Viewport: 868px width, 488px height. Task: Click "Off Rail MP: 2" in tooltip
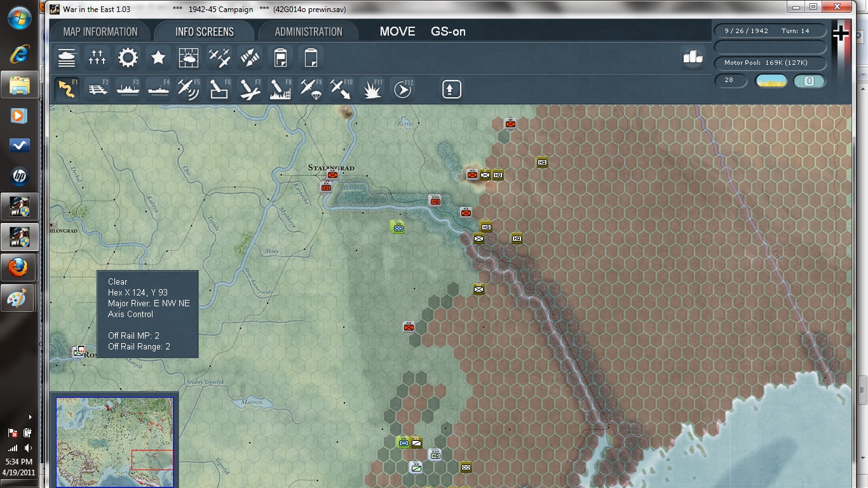click(133, 335)
